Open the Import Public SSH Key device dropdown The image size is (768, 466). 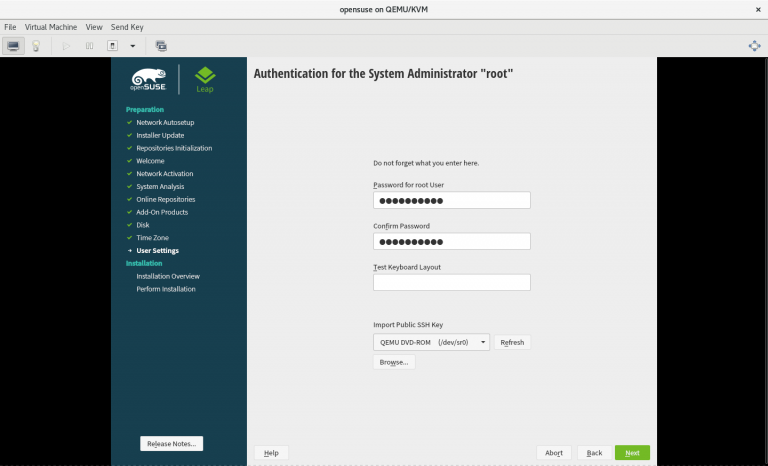click(431, 342)
